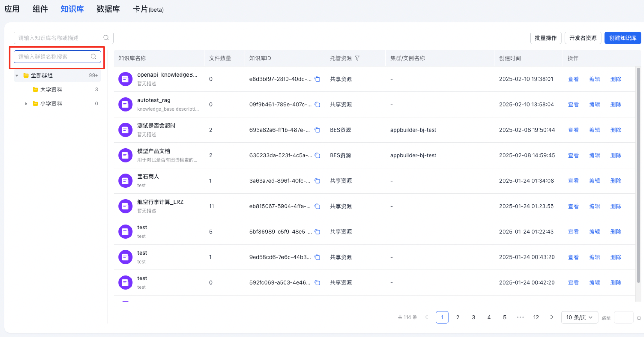644x337 pixels.
Task: Click the 创建知识库 button
Action: [622, 38]
